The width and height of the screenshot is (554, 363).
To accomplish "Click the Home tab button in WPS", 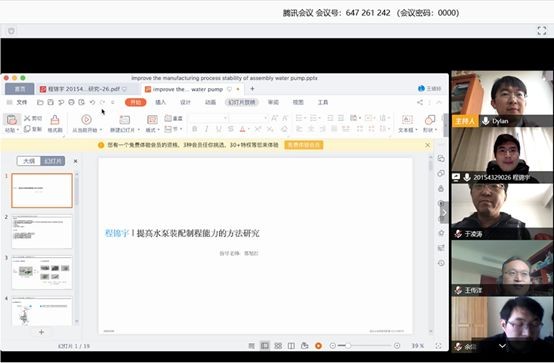I will tap(19, 89).
